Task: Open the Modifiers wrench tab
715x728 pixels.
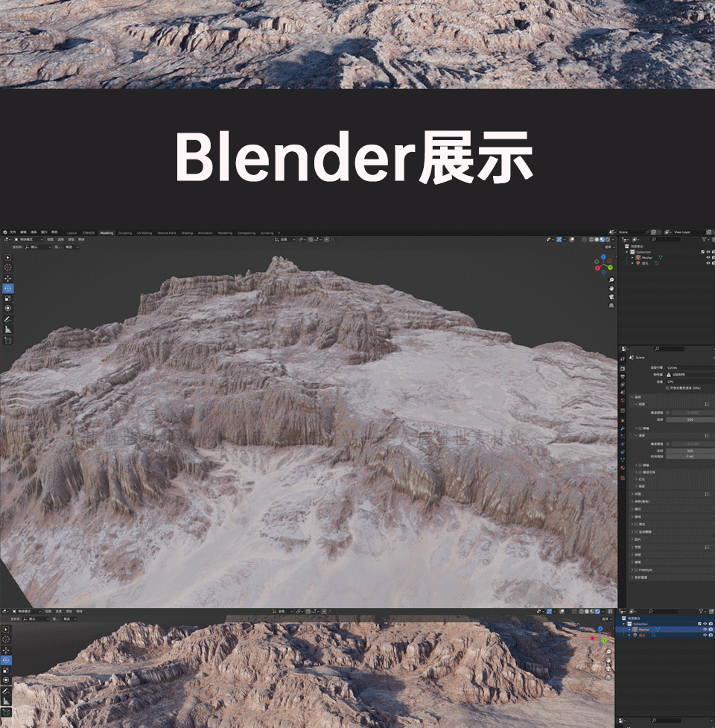Action: tap(623, 428)
